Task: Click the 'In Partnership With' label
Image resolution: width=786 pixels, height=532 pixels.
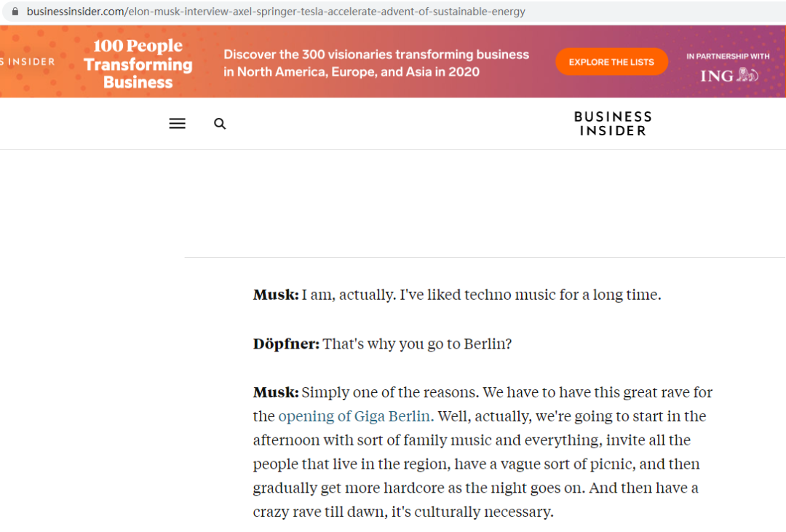Action: (x=728, y=56)
